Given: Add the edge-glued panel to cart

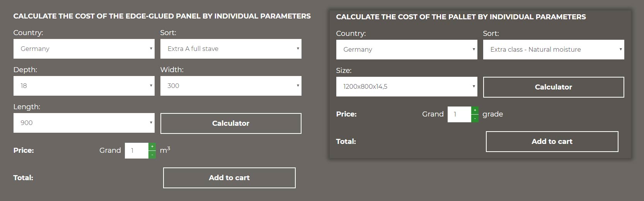Looking at the screenshot, I should tap(229, 178).
